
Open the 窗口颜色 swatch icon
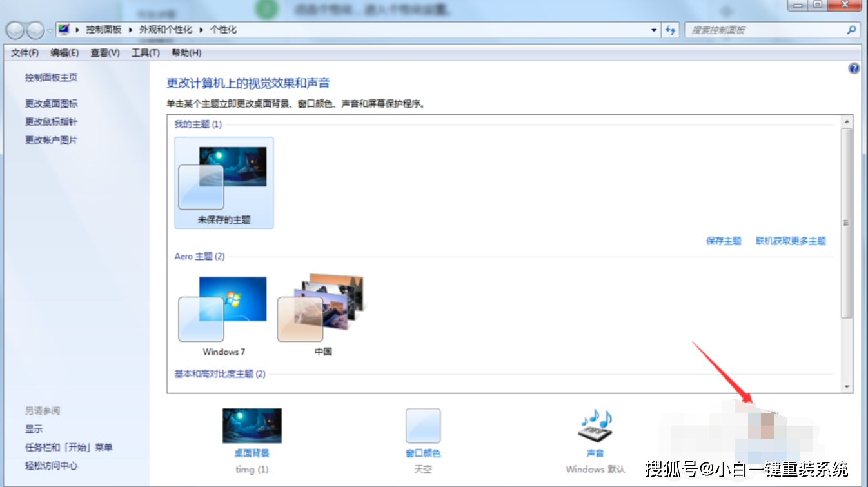point(423,425)
